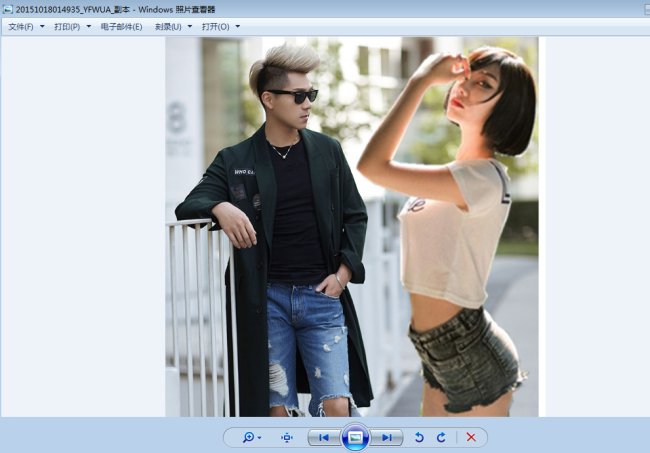Expand the arrow next to 刻录(U)
Screen dimensions: 650x453
tap(190, 26)
